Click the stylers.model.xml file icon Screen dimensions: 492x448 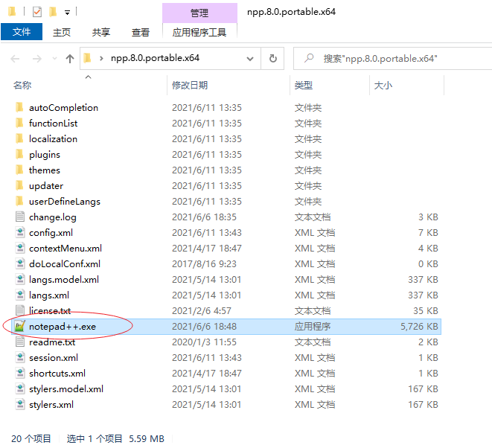[20, 389]
